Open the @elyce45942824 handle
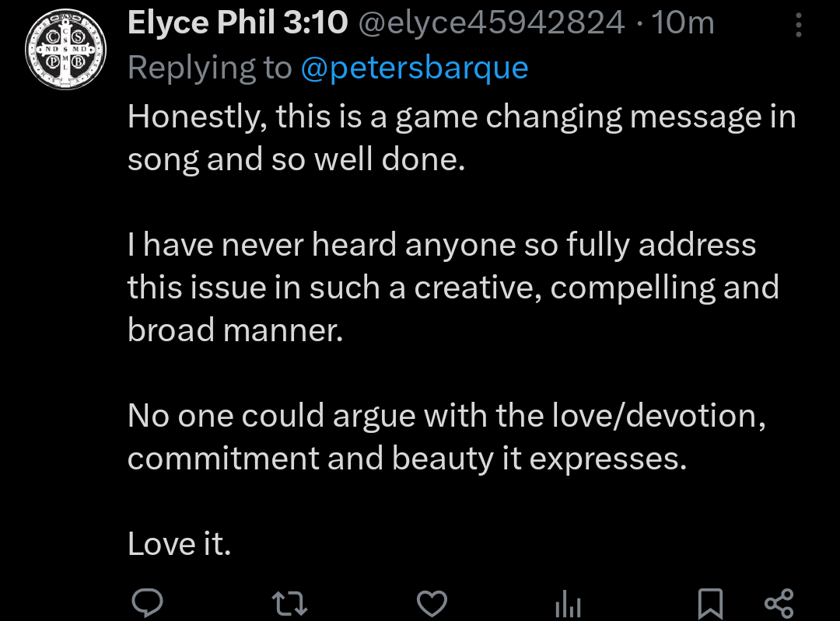Viewport: 840px width, 621px height. (x=491, y=23)
